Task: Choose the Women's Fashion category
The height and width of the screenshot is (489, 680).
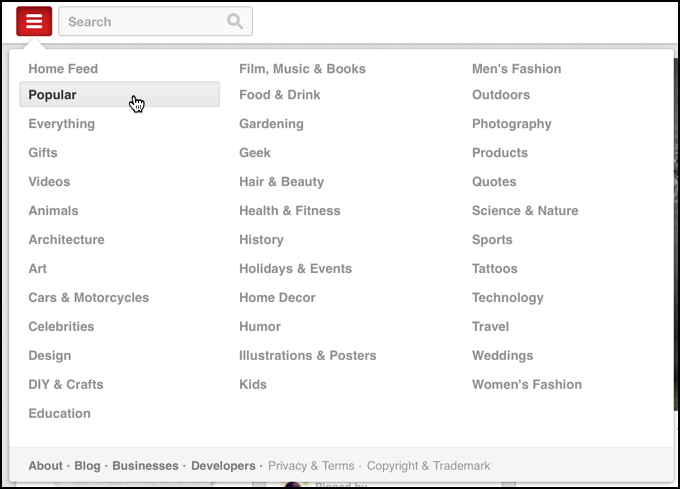Action: (x=526, y=385)
